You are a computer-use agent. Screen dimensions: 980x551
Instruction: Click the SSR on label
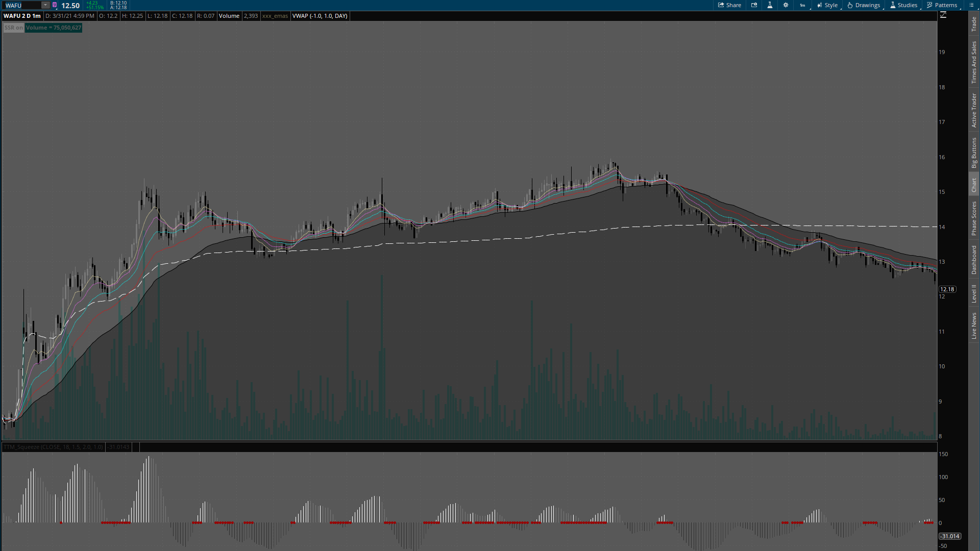(13, 28)
